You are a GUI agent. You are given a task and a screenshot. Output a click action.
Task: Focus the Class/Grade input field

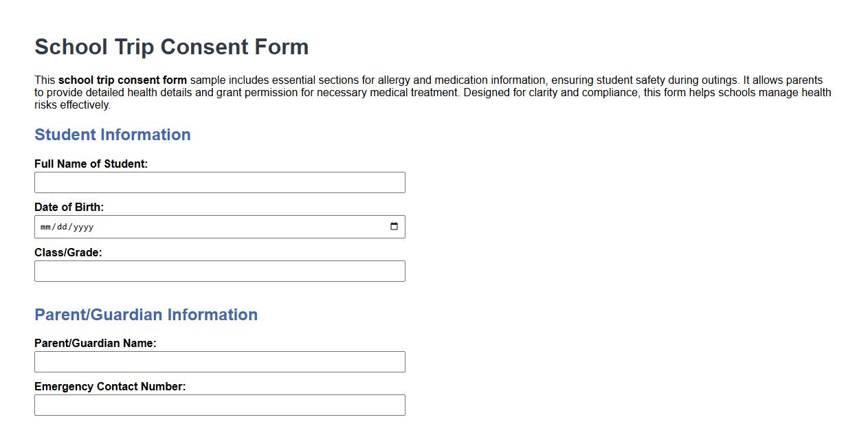pyautogui.click(x=219, y=271)
